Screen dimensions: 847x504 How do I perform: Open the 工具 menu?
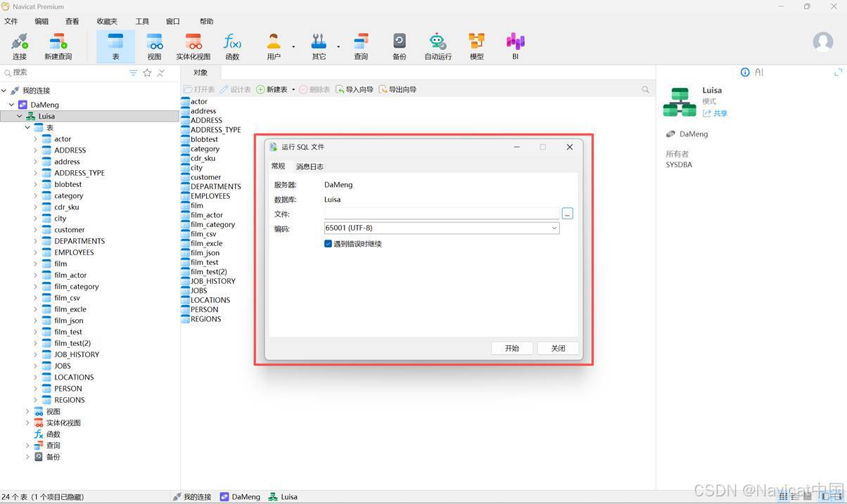(x=142, y=21)
